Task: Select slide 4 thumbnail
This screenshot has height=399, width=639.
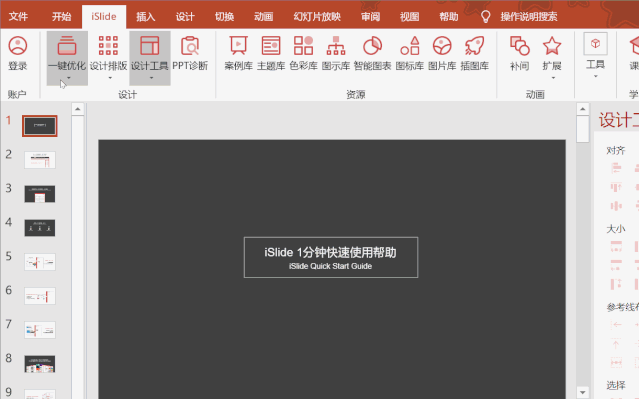Action: [40, 228]
